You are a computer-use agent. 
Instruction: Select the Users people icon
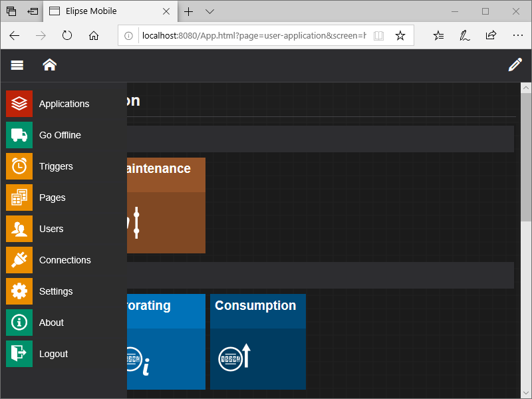coord(19,229)
